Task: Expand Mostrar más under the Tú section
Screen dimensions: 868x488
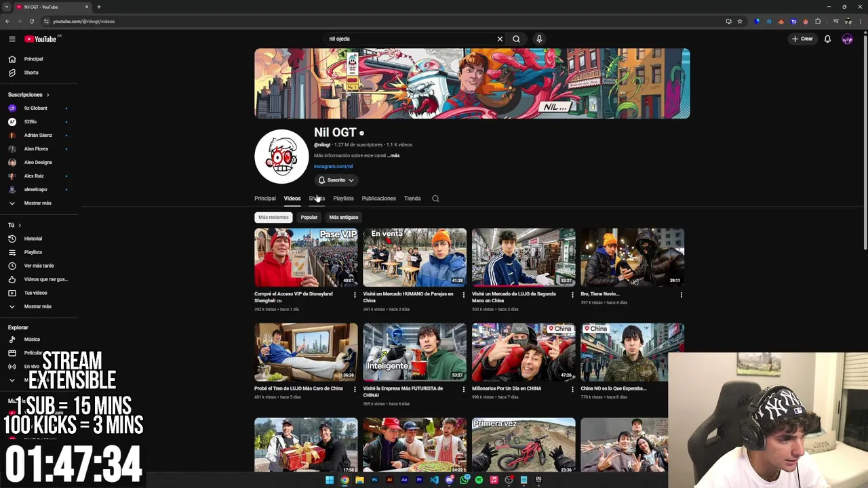Action: (39, 306)
